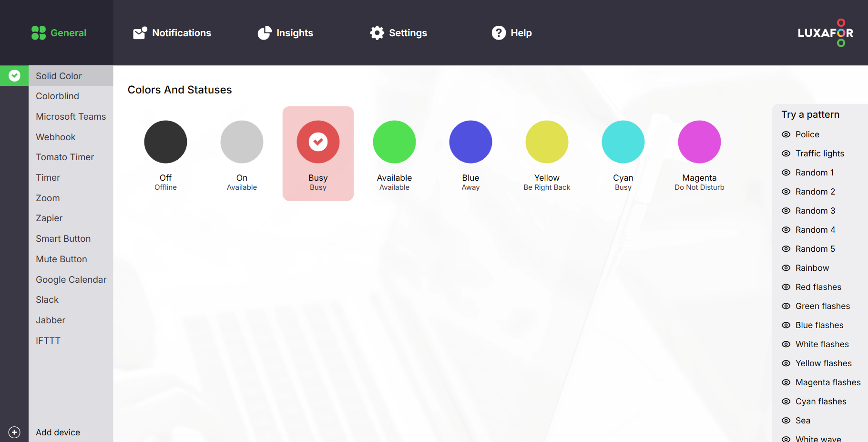This screenshot has height=442, width=868.
Task: Select the On white color swatch
Action: 242,142
